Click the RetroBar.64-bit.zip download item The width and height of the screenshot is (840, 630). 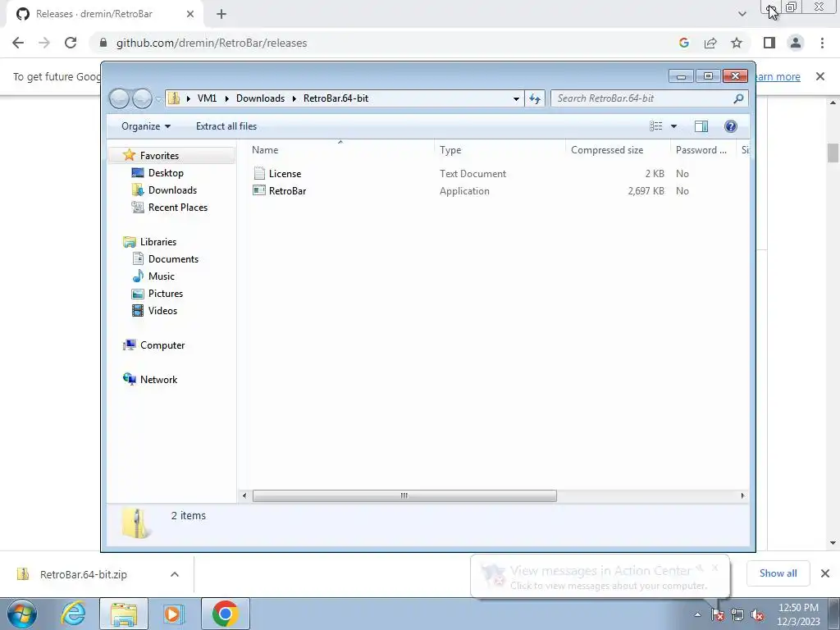pos(84,574)
